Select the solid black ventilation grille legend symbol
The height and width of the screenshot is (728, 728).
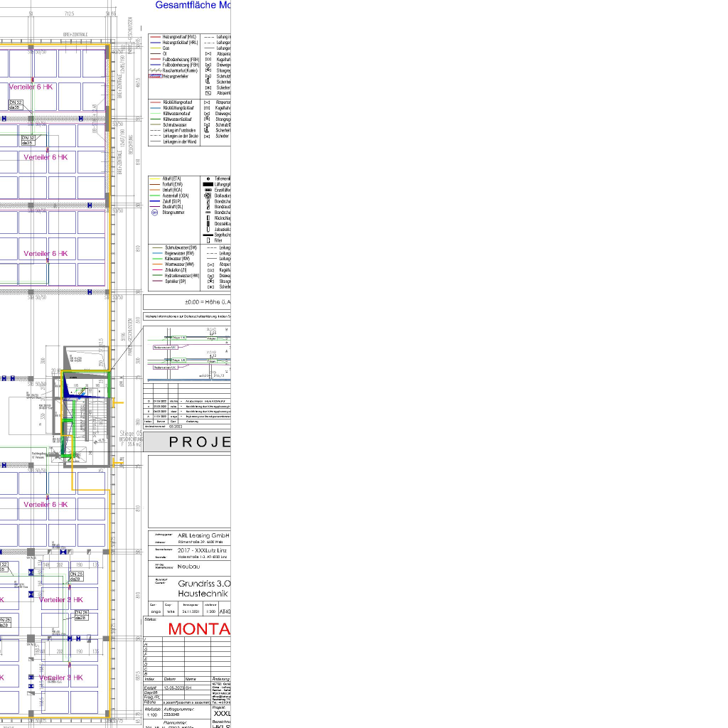click(208, 184)
